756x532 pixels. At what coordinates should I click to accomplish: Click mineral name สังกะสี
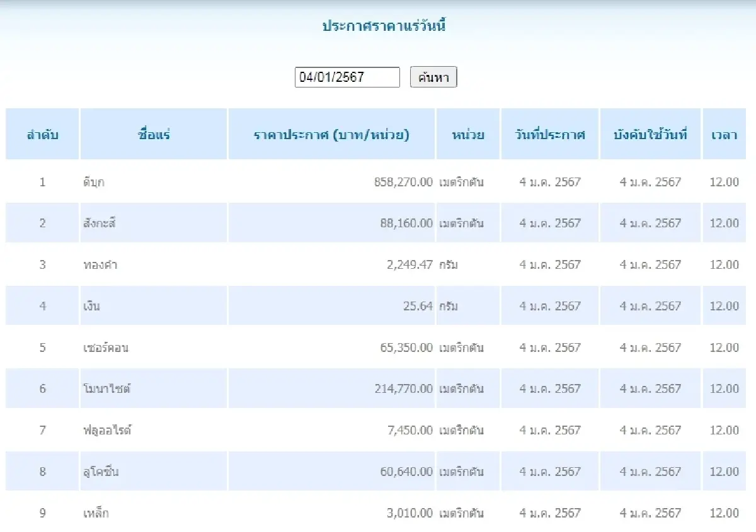coord(100,223)
